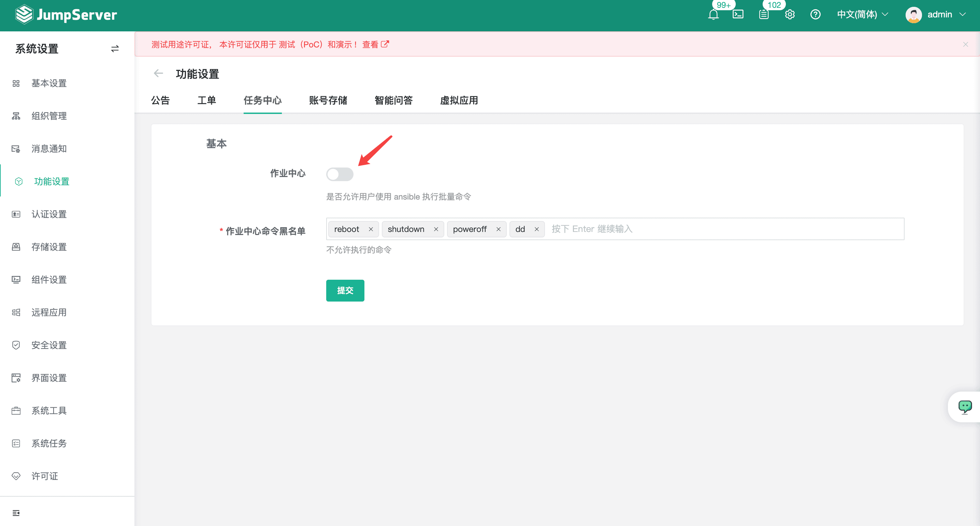Remove the reboot tag
The height and width of the screenshot is (526, 980).
point(371,229)
